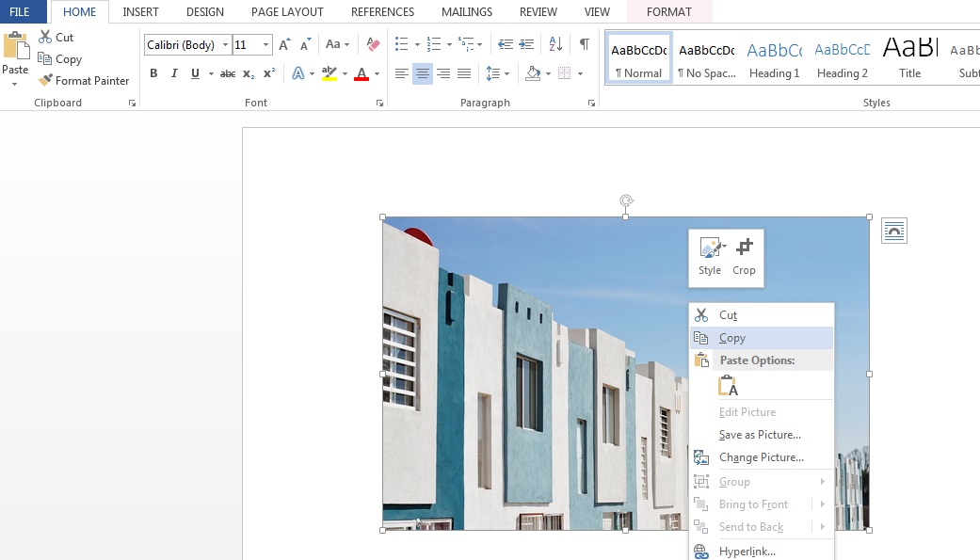Choose Change Picture from context menu
The height and width of the screenshot is (560, 980).
click(x=762, y=457)
